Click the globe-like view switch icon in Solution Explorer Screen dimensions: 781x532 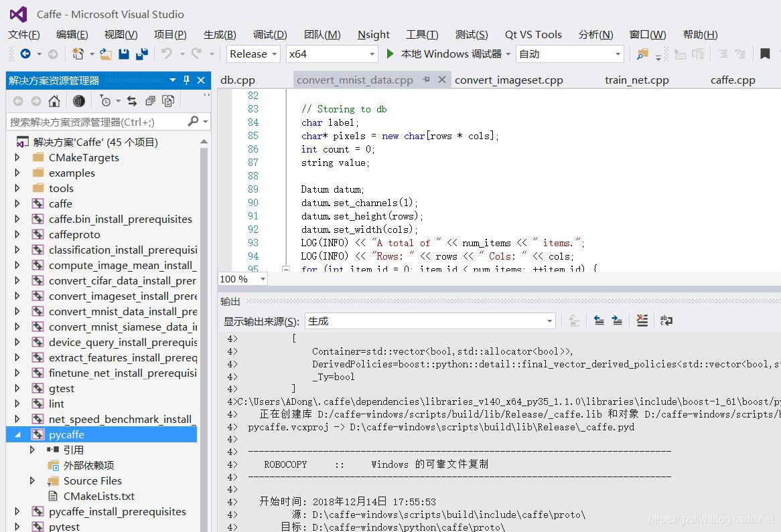[78, 102]
